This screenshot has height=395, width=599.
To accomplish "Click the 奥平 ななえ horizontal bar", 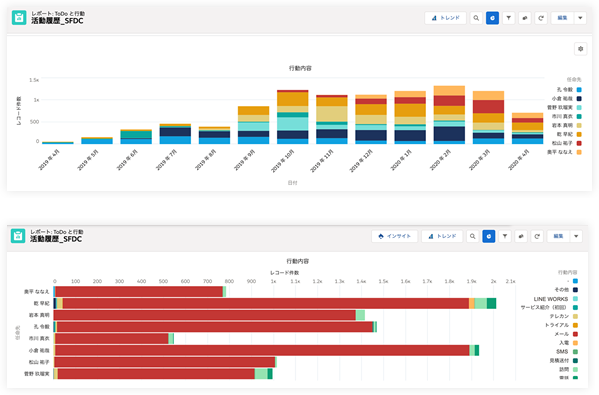I will (140, 292).
